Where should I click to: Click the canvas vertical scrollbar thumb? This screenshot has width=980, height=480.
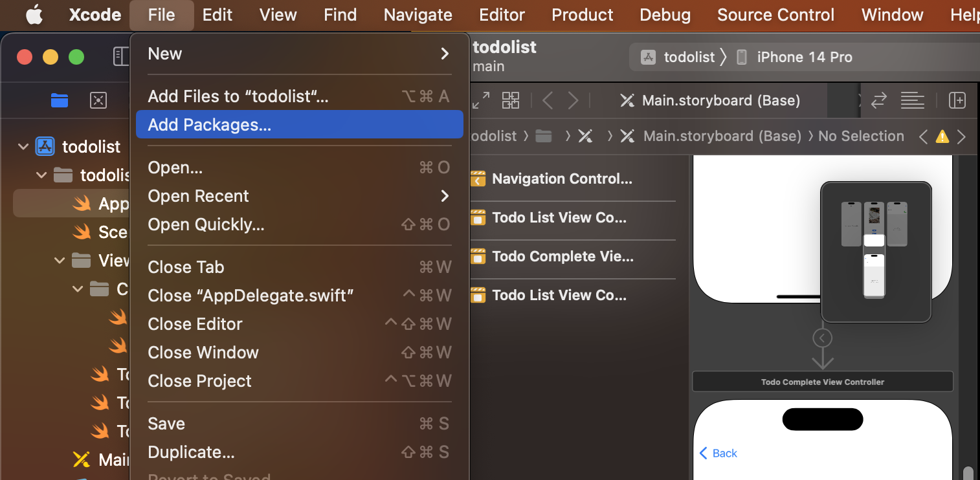pyautogui.click(x=968, y=472)
